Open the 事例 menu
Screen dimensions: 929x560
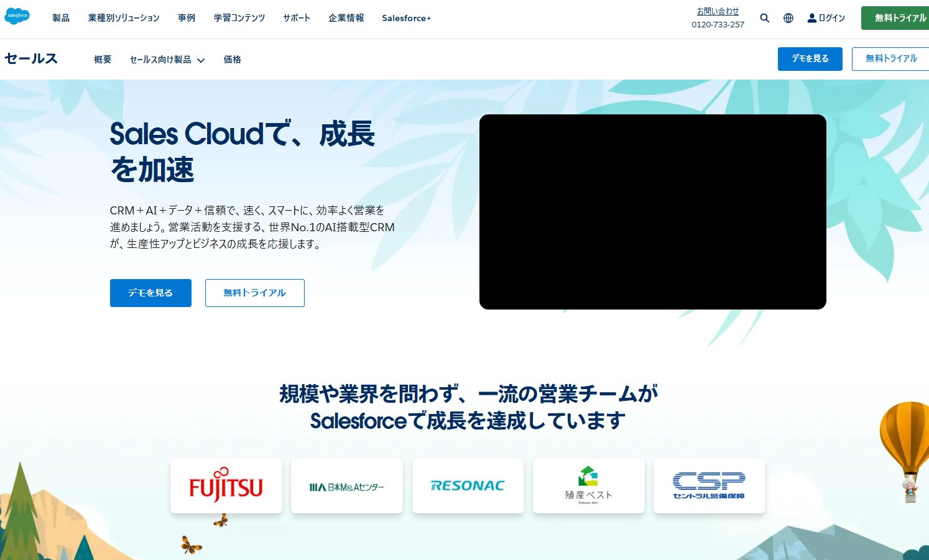point(187,18)
